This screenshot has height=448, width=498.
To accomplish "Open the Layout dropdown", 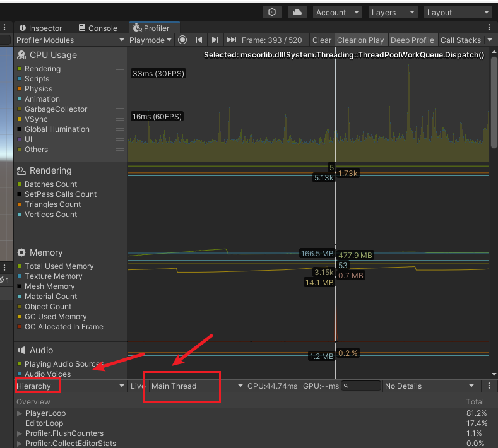I will click(x=458, y=13).
